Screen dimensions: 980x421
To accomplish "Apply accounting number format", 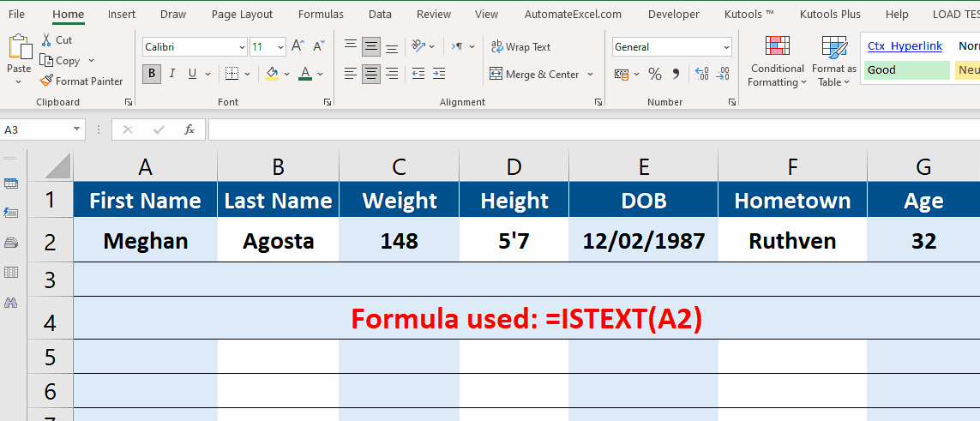I will coord(622,74).
